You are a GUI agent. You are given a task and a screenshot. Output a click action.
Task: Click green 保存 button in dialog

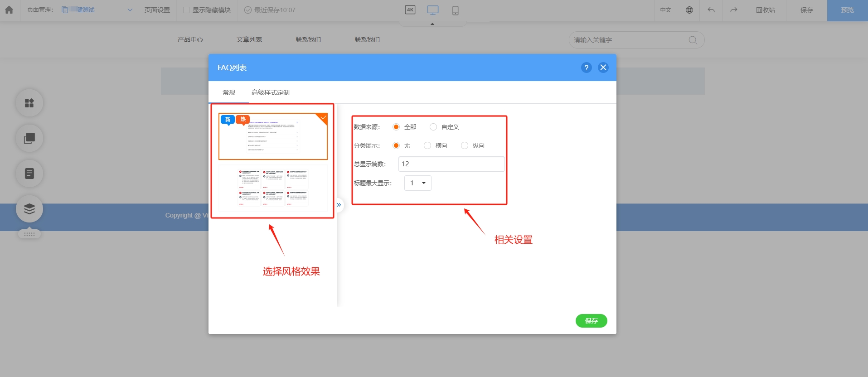(592, 321)
